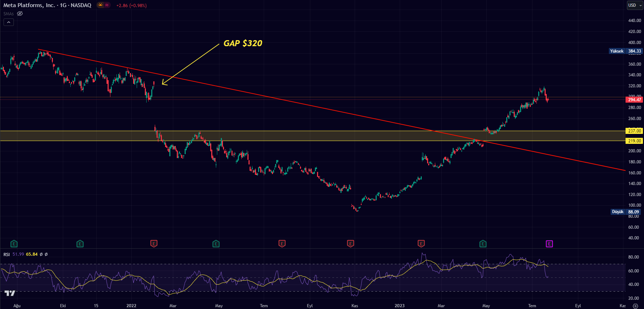Toggle SMAs indicator visibility eye icon

point(20,13)
